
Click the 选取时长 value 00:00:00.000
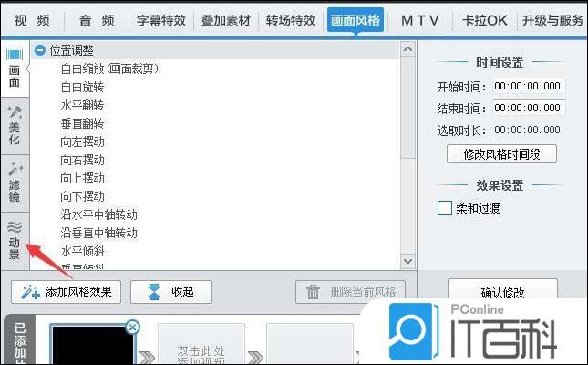(x=527, y=130)
